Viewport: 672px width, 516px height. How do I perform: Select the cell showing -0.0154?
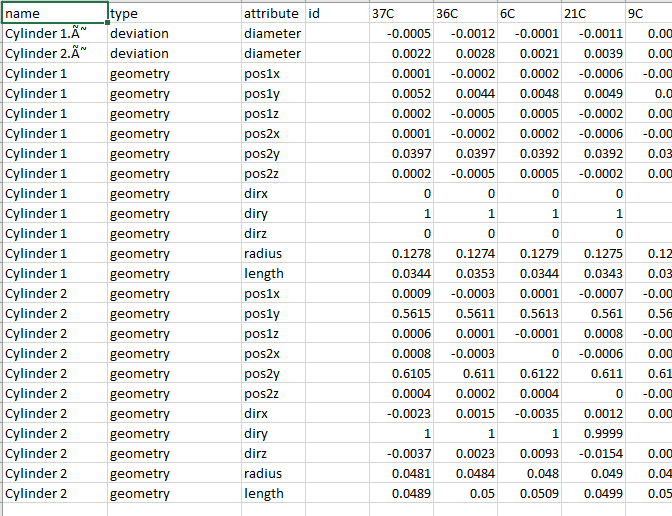592,453
